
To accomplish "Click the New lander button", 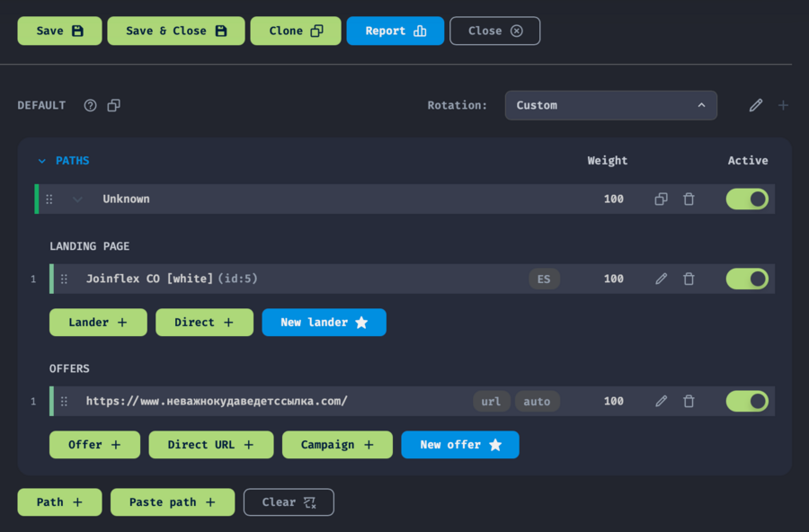I will coord(324,323).
